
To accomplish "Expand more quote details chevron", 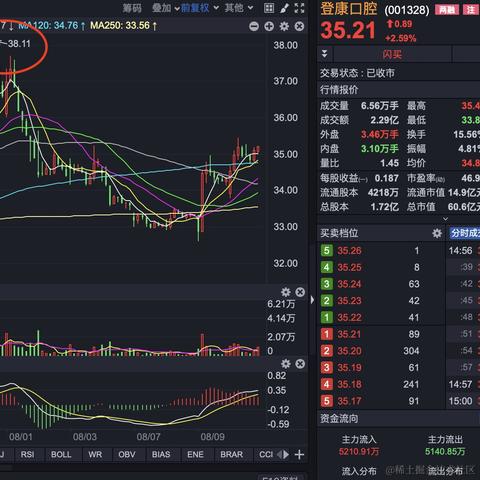I will (445, 219).
